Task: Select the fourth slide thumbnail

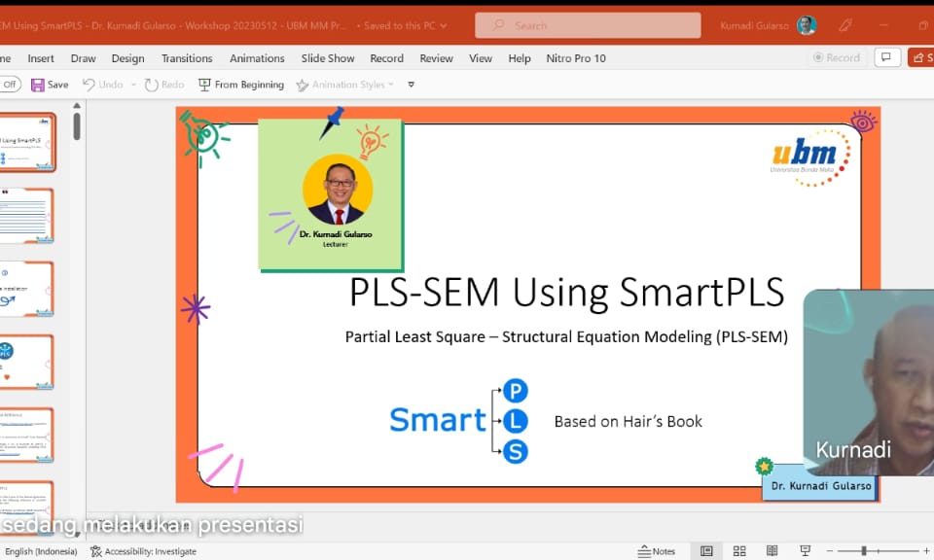Action: pyautogui.click(x=27, y=362)
